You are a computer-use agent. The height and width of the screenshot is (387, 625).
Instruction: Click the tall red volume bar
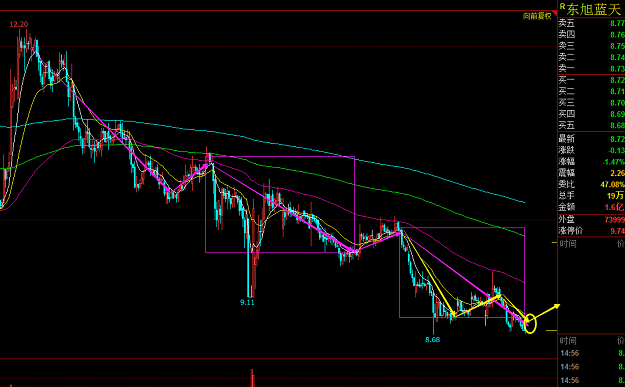pos(252,378)
